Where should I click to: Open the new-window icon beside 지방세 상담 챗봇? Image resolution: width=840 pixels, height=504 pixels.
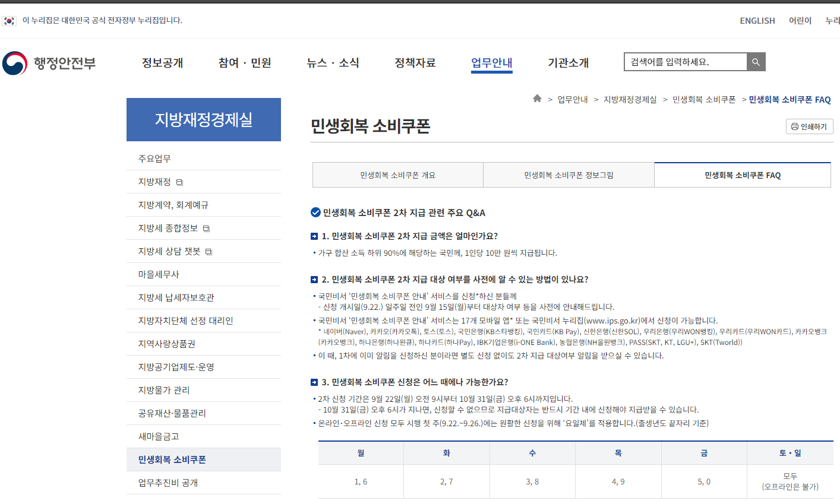click(208, 251)
